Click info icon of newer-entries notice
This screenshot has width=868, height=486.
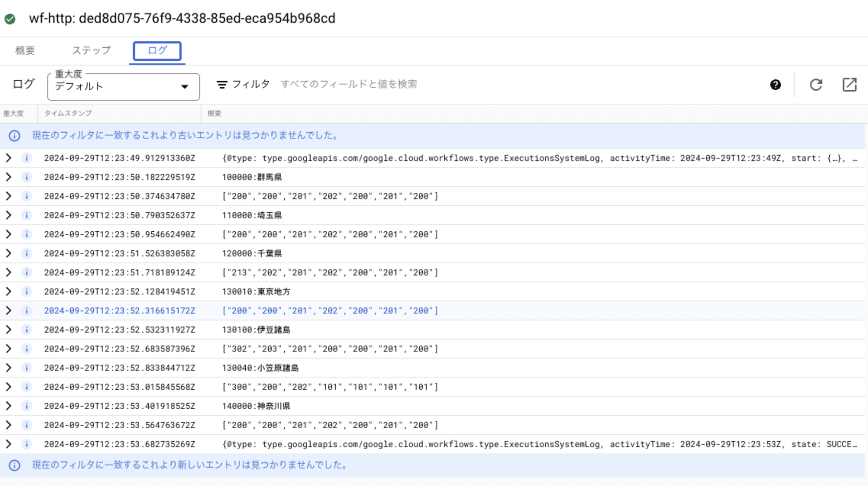14,465
